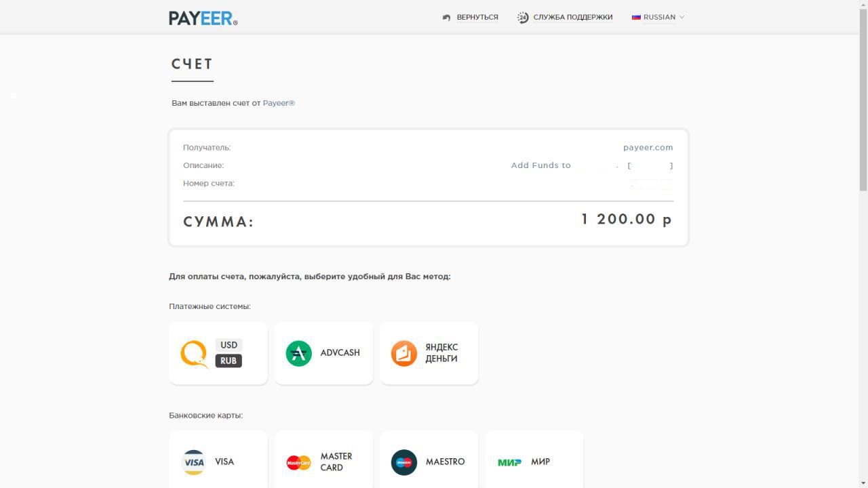Click the QIWI orange Q logo
Viewport: 868px width, 488px height.
click(x=195, y=354)
